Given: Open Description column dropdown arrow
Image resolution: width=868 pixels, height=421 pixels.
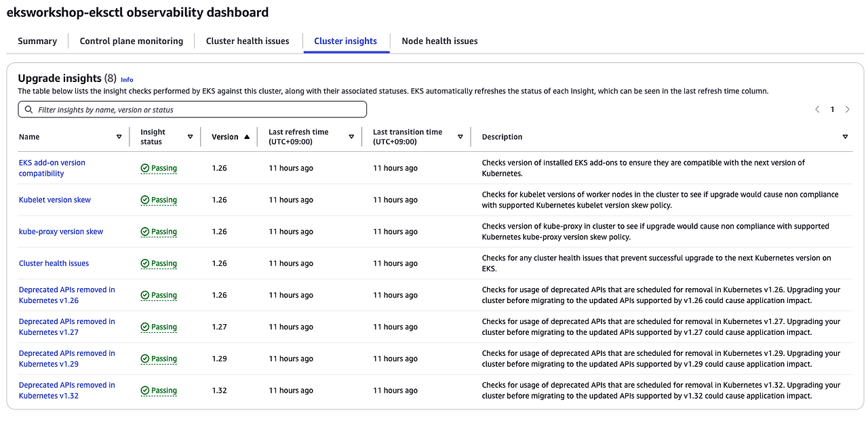Looking at the screenshot, I should click(x=845, y=136).
